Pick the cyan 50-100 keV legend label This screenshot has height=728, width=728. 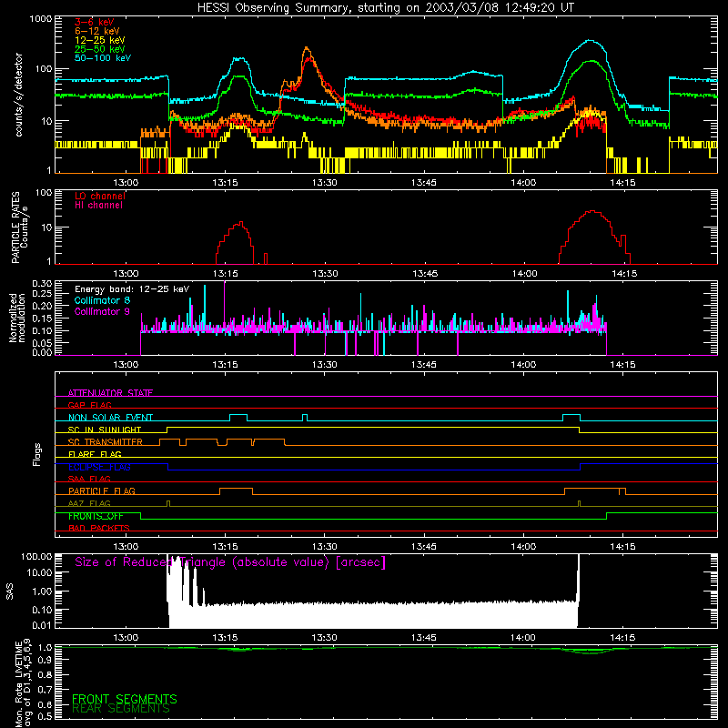(103, 58)
